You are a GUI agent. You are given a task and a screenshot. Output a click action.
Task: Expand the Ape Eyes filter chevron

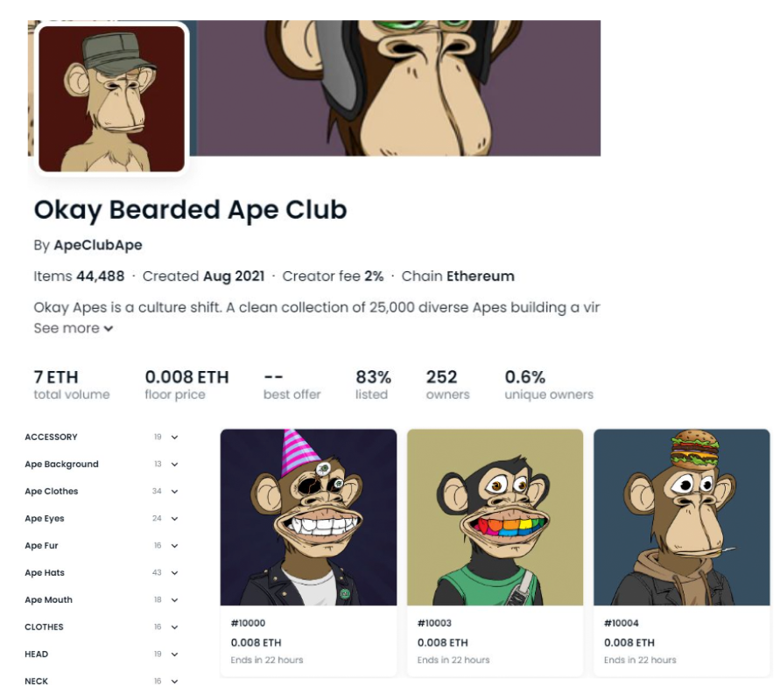(x=175, y=519)
